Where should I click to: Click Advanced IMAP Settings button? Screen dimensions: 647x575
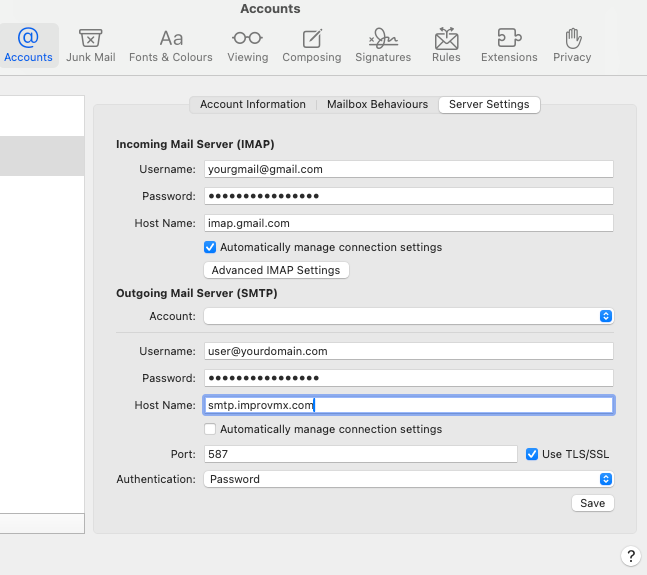click(276, 270)
